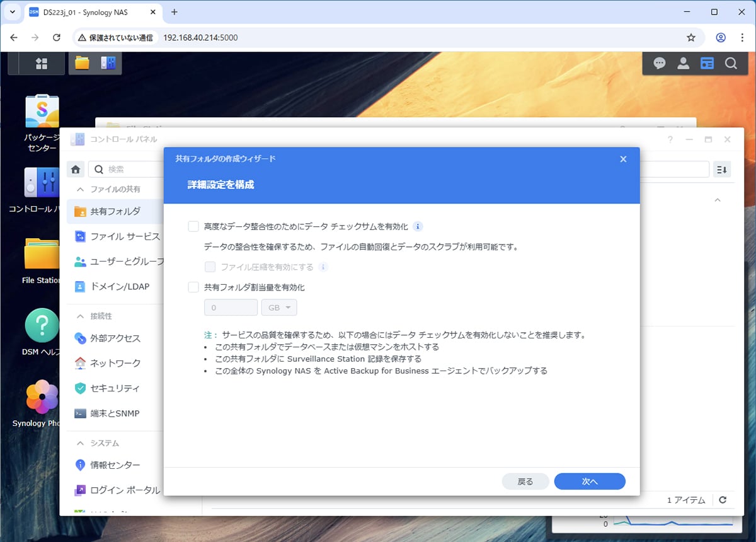Open the DSM main menu grid icon

[x=42, y=63]
